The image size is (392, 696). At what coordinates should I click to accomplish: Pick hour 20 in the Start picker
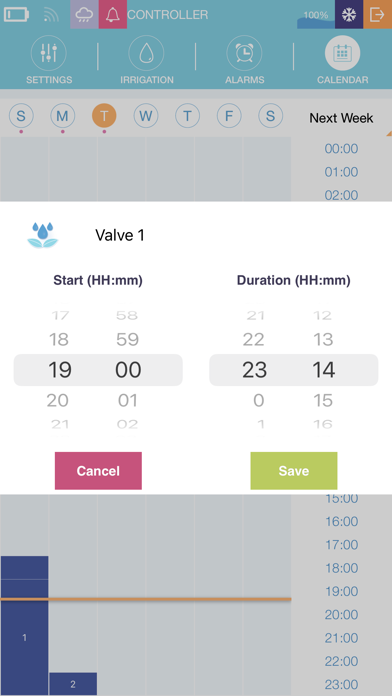coord(58,400)
